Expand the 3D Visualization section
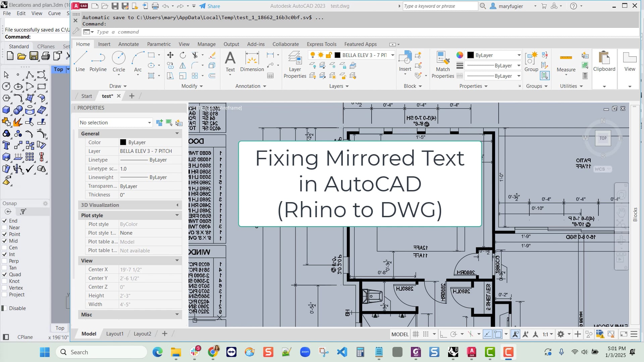 [x=177, y=205]
